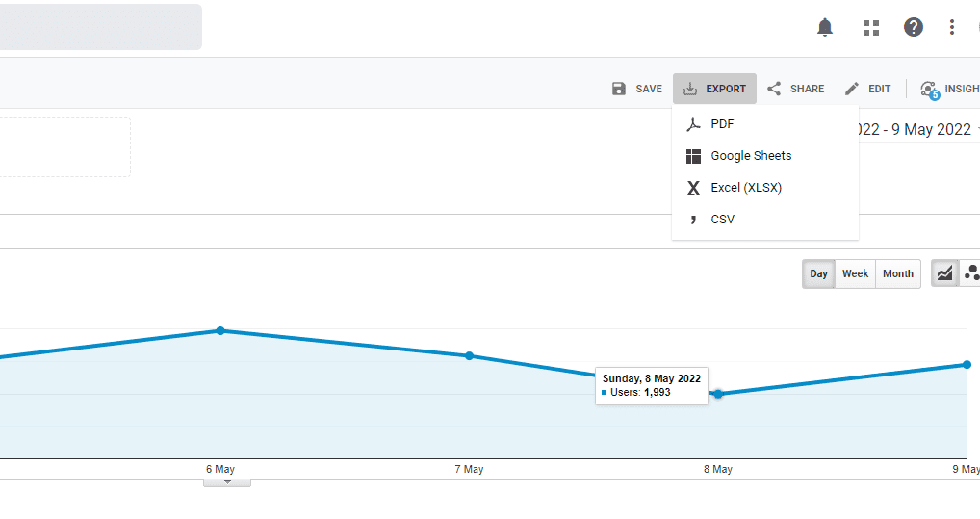The image size is (980, 519).
Task: Switch chart to line chart view
Action: [945, 273]
